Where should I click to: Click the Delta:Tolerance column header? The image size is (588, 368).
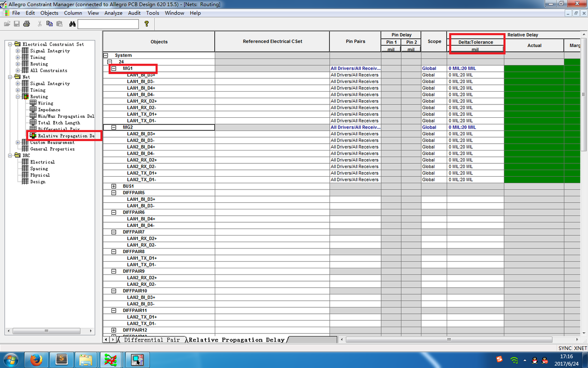click(x=475, y=42)
